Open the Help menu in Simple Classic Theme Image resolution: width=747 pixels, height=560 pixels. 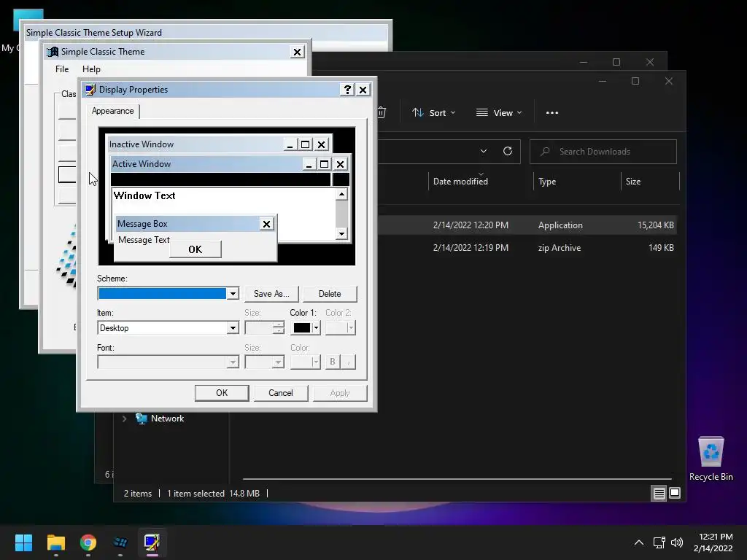click(x=91, y=69)
